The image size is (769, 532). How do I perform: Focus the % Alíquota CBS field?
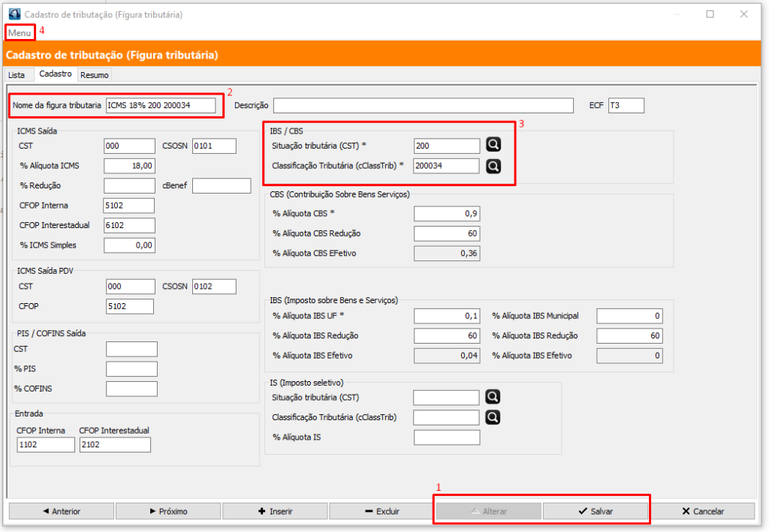point(446,214)
